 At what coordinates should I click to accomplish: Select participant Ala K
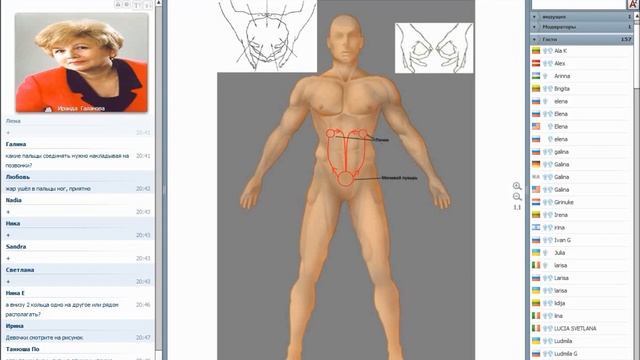560,51
